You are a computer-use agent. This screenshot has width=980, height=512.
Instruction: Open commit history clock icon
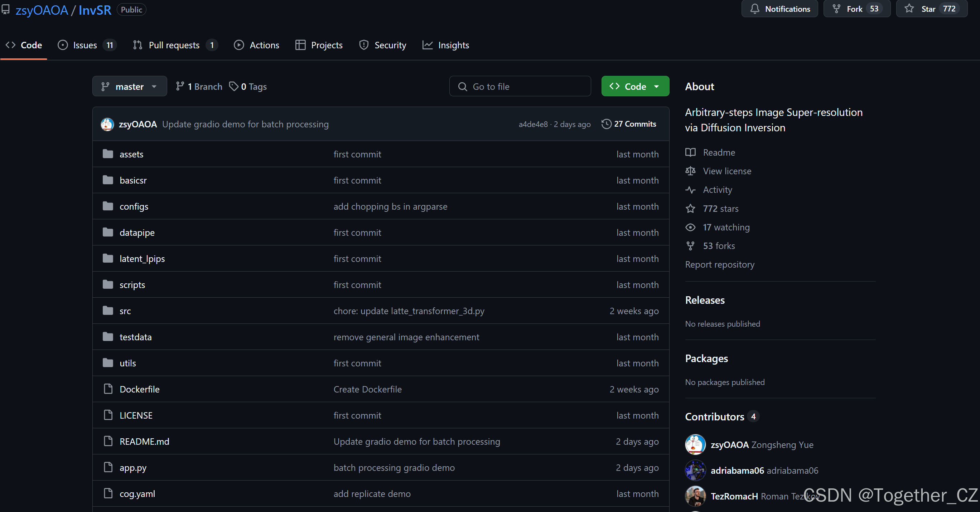pyautogui.click(x=606, y=124)
